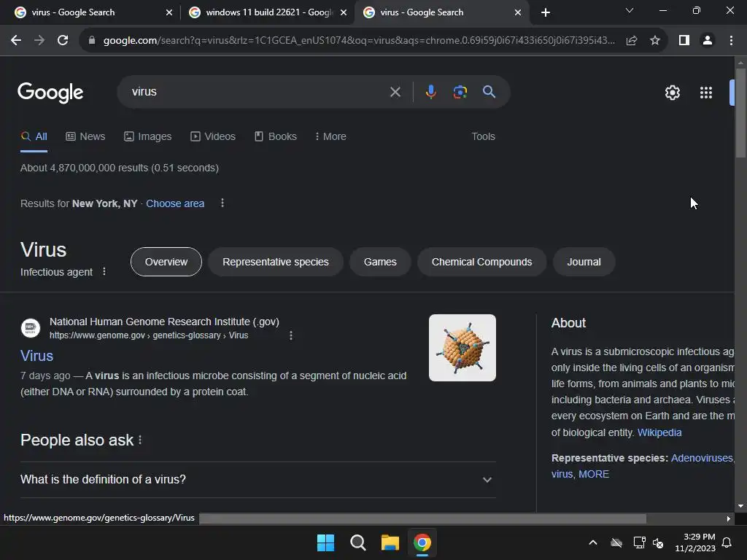
Task: Switch to Images results
Action: 147,136
